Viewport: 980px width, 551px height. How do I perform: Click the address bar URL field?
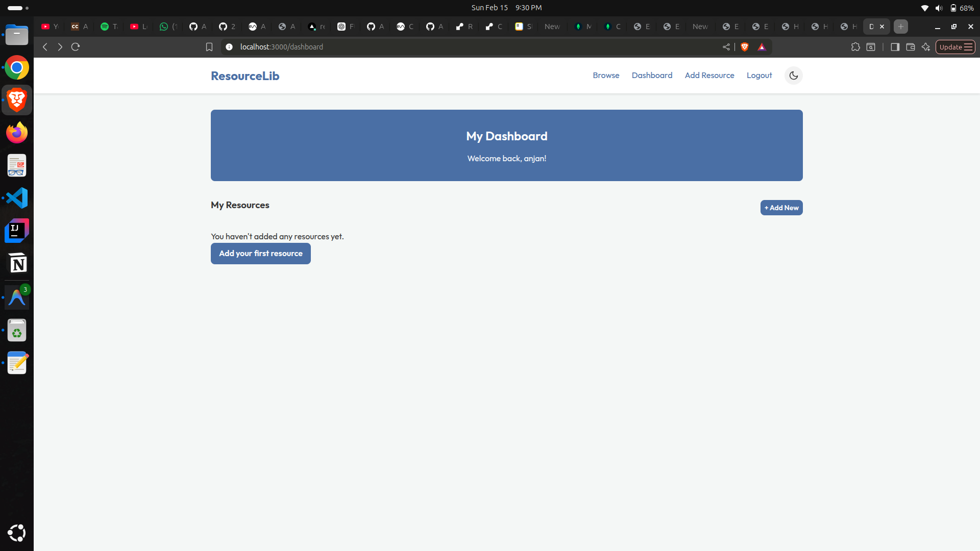459,47
